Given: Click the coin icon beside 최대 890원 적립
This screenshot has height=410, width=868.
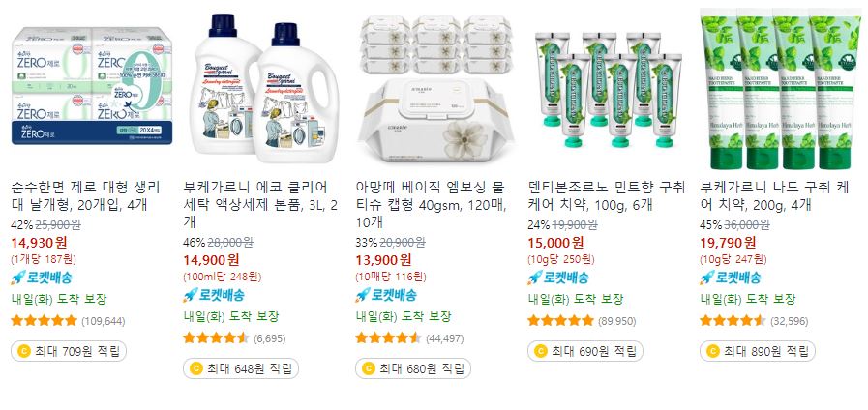Looking at the screenshot, I should click(x=712, y=351).
